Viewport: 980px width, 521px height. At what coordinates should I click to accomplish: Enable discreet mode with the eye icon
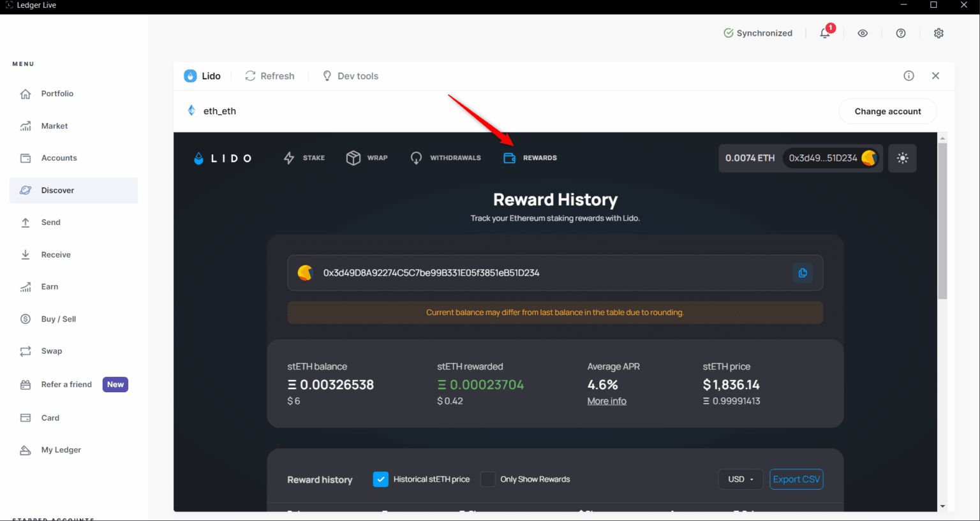click(x=863, y=33)
